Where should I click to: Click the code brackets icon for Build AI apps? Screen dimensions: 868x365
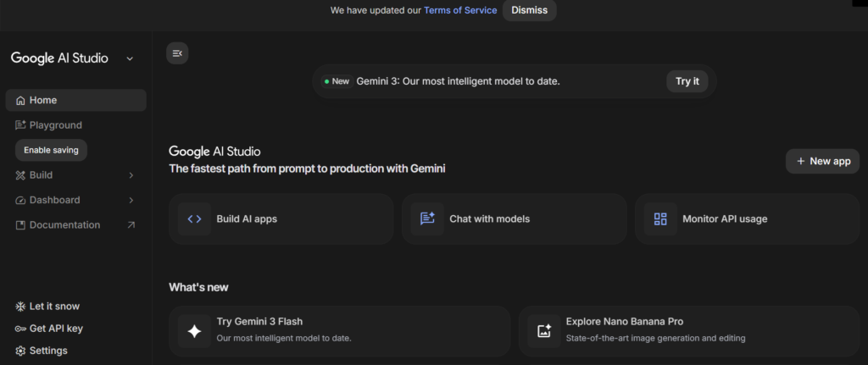[194, 218]
